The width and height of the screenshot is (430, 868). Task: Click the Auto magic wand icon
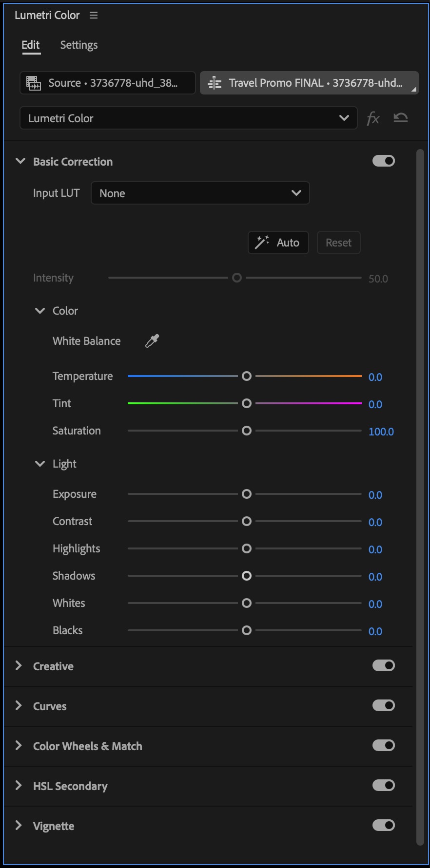[x=262, y=242]
